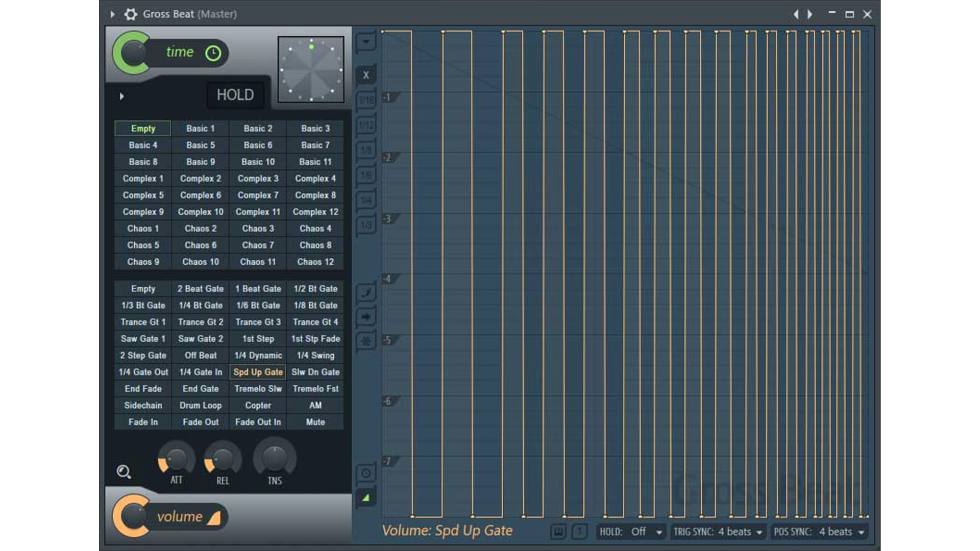Click the X snap button
The image size is (980, 551).
pyautogui.click(x=366, y=76)
